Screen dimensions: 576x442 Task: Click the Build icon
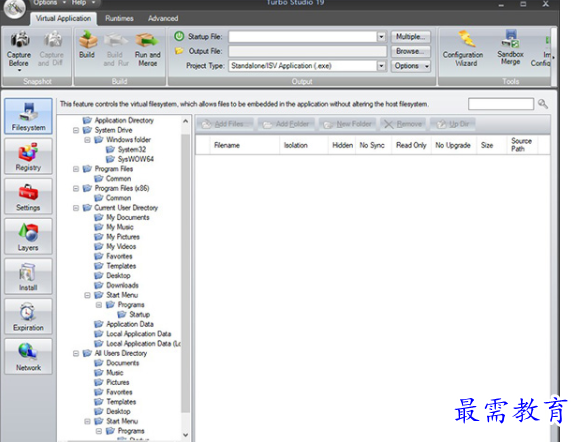(x=87, y=40)
